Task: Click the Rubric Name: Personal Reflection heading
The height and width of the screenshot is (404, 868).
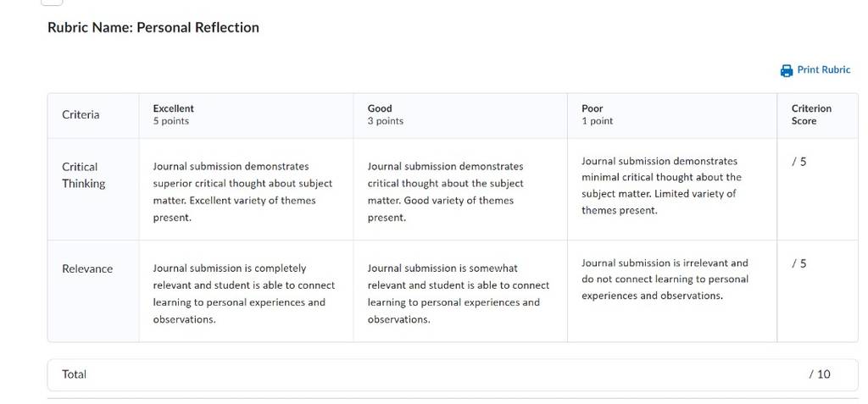Action: [153, 28]
